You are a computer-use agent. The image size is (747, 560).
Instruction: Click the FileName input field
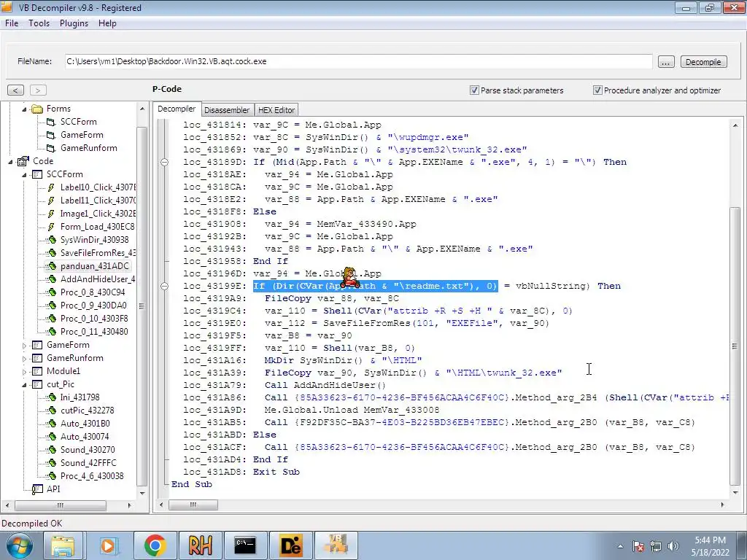[x=359, y=61]
